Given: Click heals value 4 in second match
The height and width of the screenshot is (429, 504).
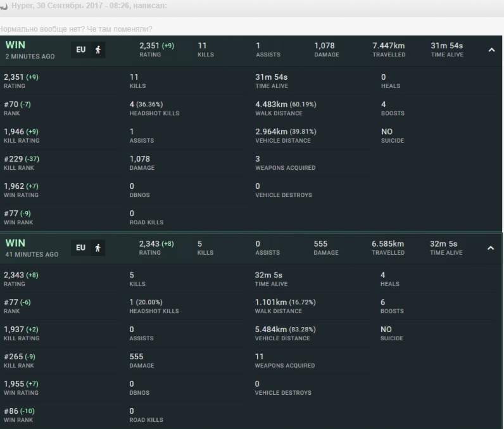Looking at the screenshot, I should (383, 275).
